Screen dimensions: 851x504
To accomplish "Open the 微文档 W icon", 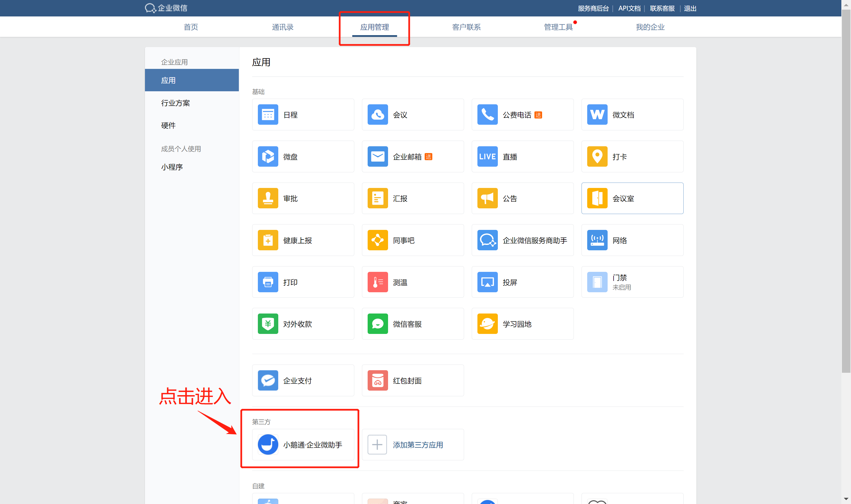I will (597, 115).
